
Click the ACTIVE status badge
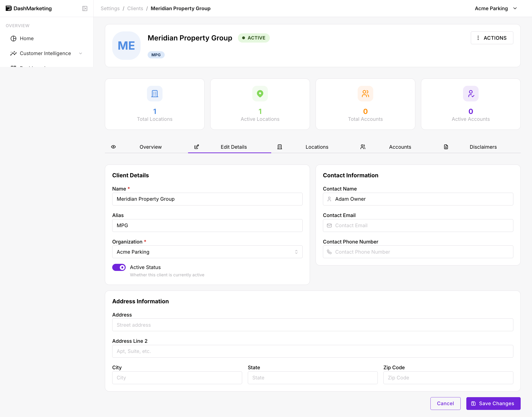coord(254,38)
